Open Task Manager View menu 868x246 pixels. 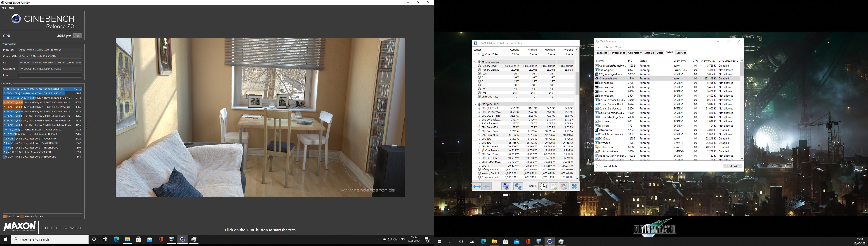(x=618, y=47)
